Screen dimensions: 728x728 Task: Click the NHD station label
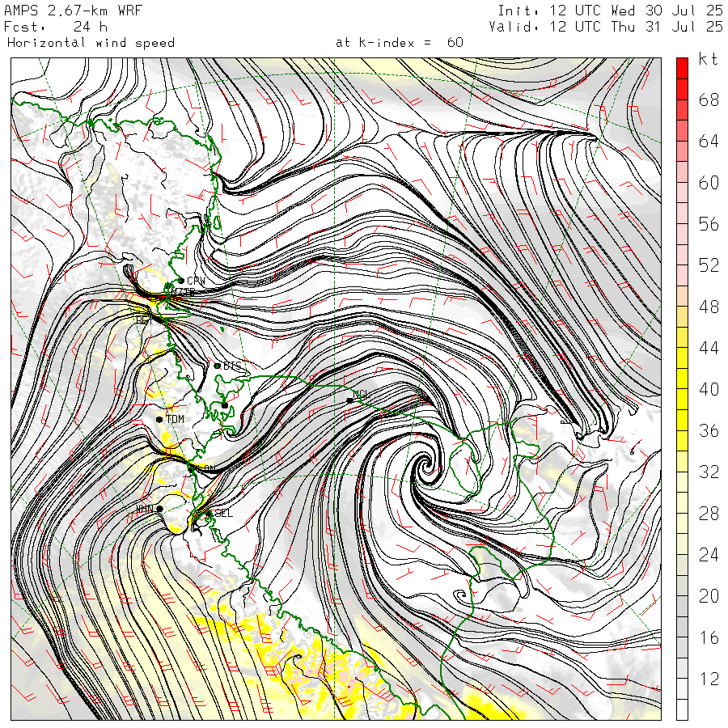pyautogui.click(x=145, y=510)
